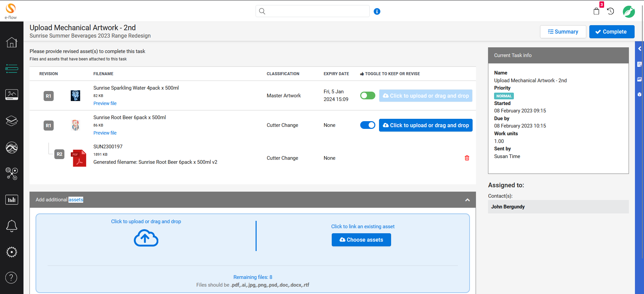This screenshot has height=294, width=644.
Task: Open the help question mark icon
Action: [x=11, y=278]
